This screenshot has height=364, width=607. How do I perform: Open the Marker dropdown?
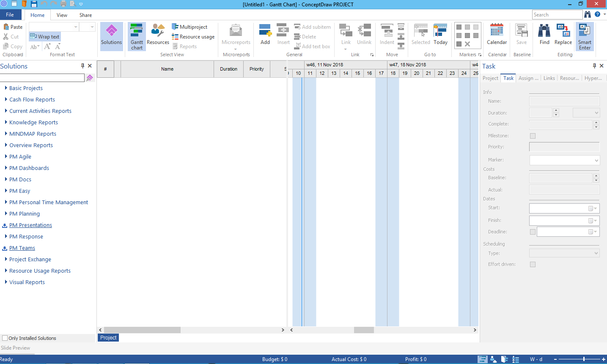[x=564, y=160]
